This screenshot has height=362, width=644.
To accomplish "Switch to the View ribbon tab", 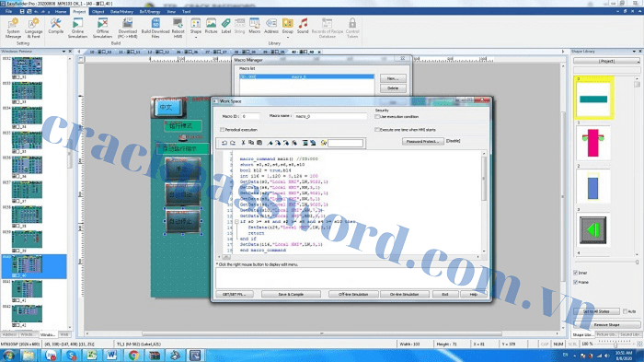I will pyautogui.click(x=171, y=12).
